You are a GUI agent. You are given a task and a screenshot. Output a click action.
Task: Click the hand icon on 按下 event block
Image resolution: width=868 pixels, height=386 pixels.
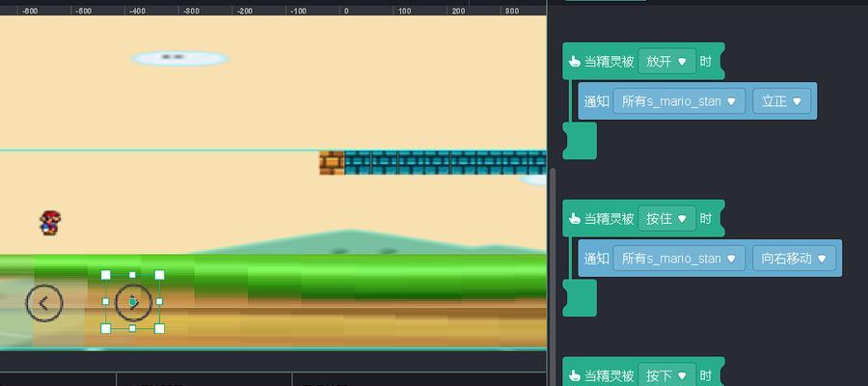tap(575, 375)
